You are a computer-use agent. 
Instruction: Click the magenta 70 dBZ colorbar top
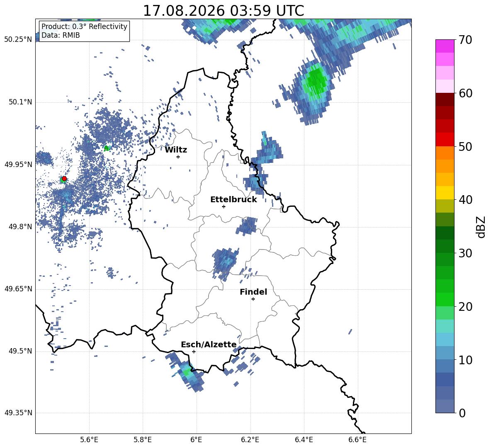[x=445, y=46]
